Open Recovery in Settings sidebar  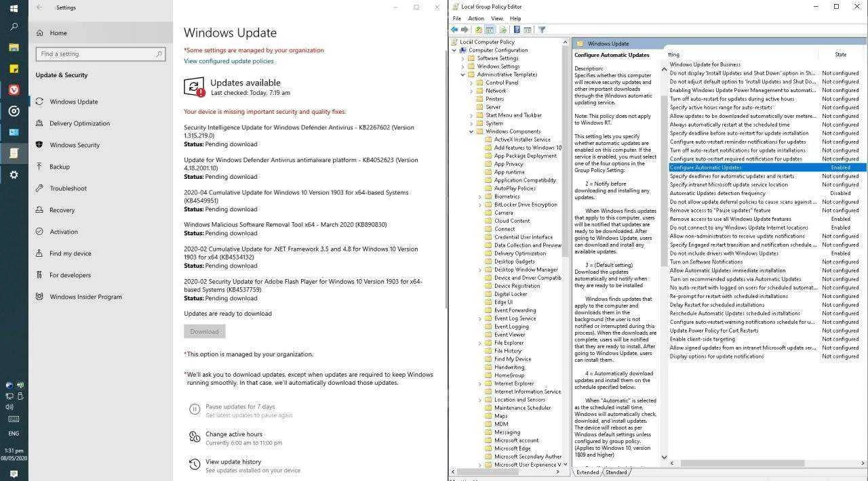click(62, 210)
